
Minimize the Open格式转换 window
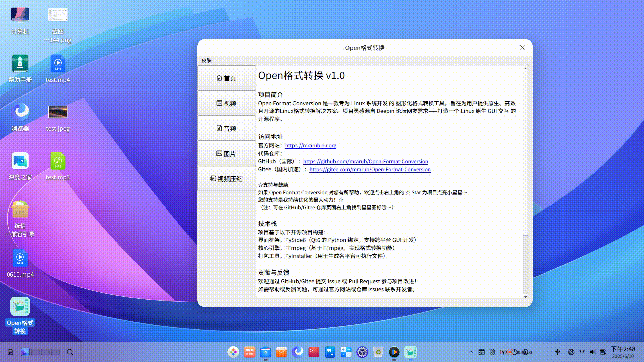501,47
